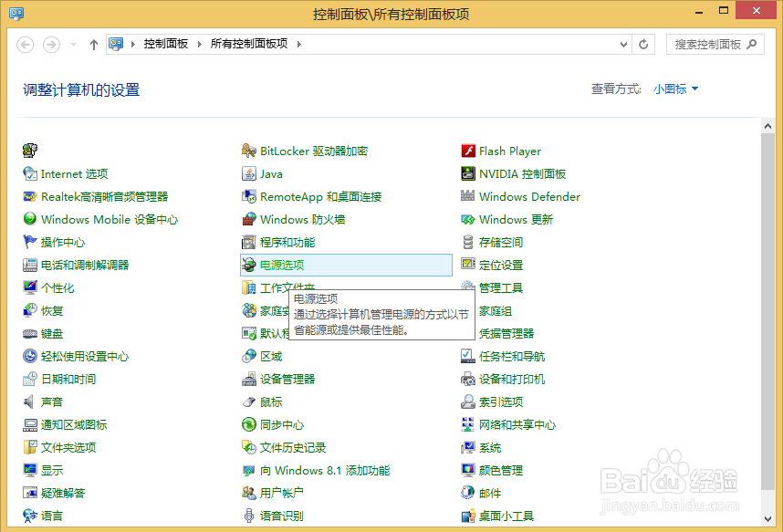Open the 向 Windows 8.1 添加功能 link
The image size is (783, 532).
coord(325,471)
